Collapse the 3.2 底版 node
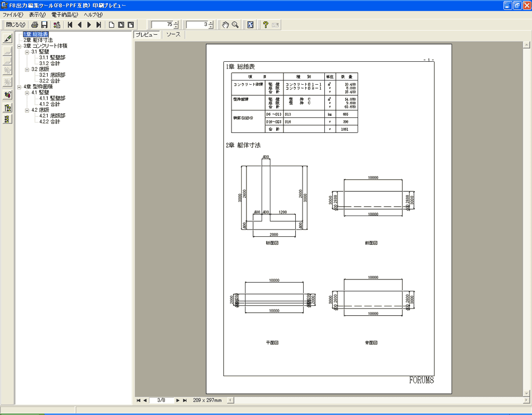Viewport: 532px width, 415px height. coord(27,69)
